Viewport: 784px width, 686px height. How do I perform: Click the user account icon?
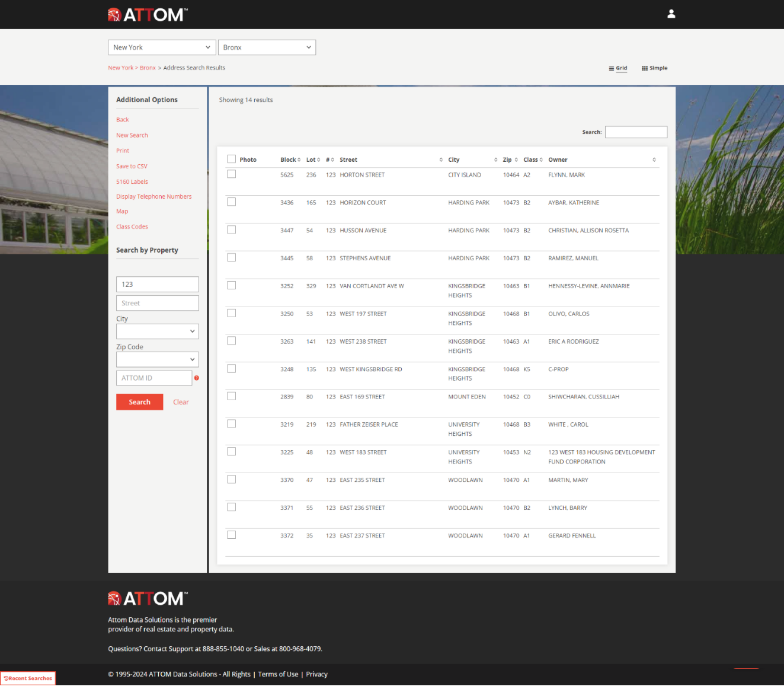point(671,14)
